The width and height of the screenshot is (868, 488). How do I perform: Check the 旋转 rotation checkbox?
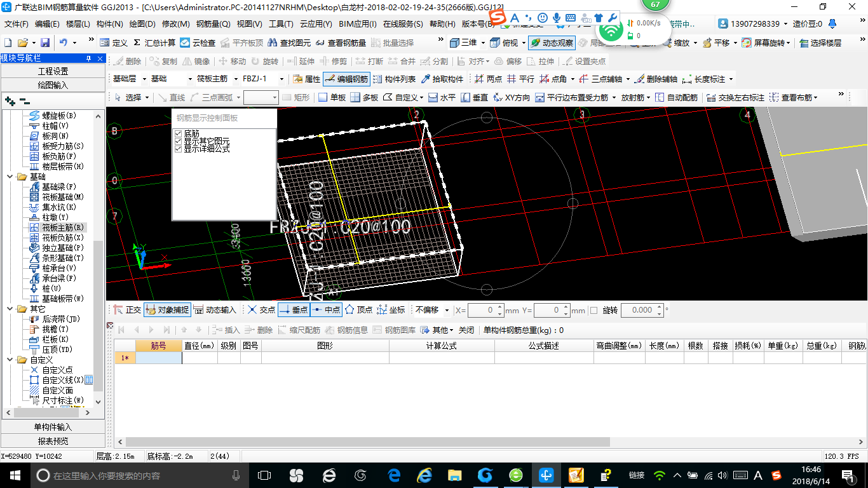[594, 310]
